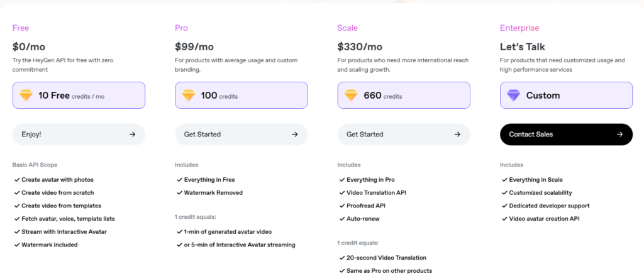Select the 10 Free credits per month box

tap(79, 96)
